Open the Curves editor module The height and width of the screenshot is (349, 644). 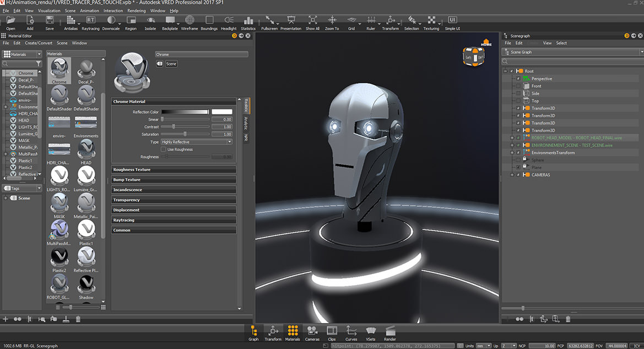(x=351, y=333)
